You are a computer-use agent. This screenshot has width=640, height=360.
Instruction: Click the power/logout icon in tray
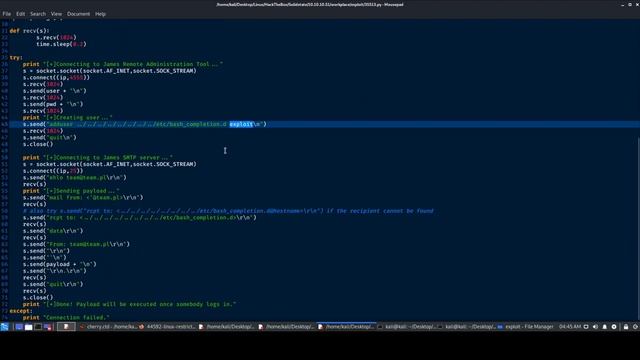click(x=635, y=327)
